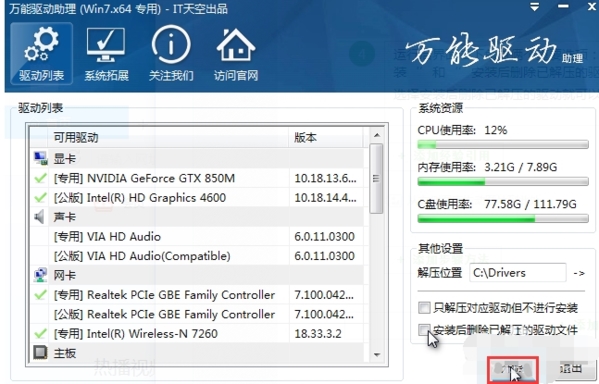599x384 pixels.
Task: Open 访问官网 house icon
Action: [x=236, y=54]
